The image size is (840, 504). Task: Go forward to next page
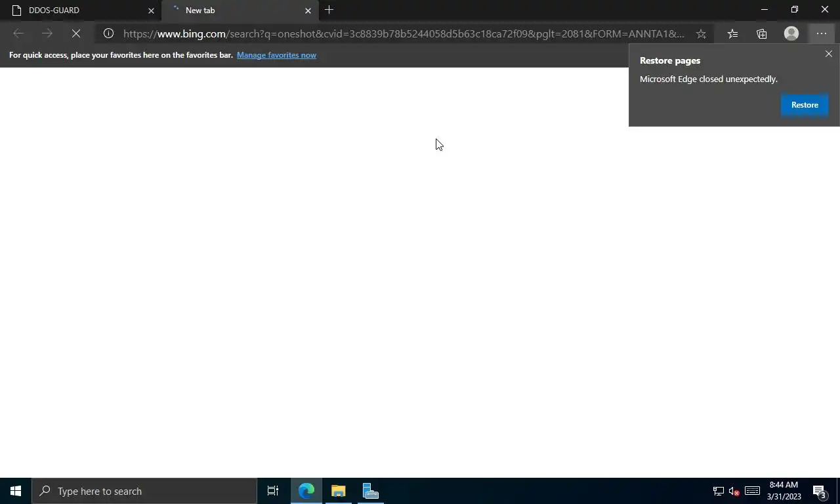(47, 33)
